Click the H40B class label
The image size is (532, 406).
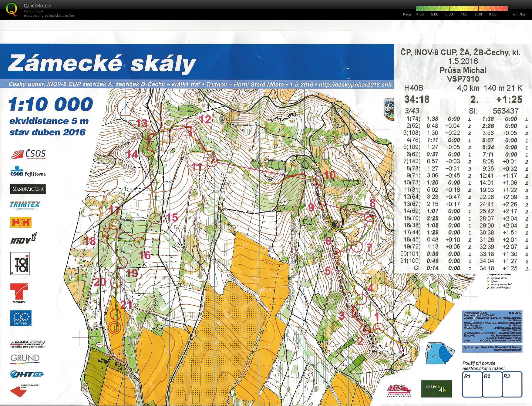click(414, 88)
